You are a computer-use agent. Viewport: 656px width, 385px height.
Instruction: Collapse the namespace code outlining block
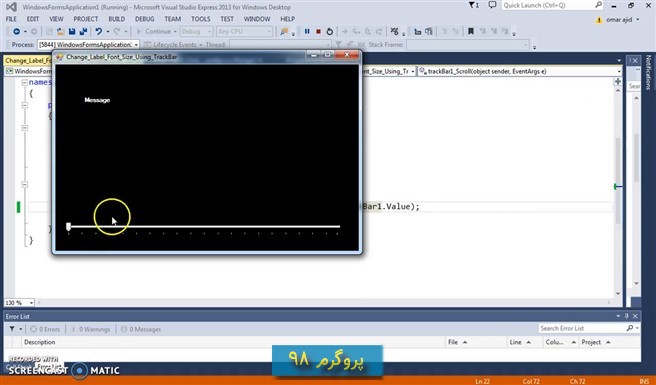click(25, 82)
